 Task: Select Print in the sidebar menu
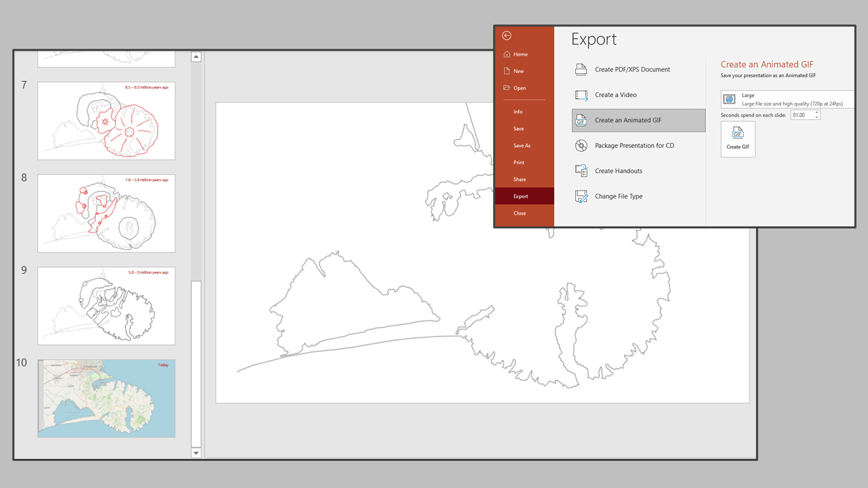coord(519,162)
